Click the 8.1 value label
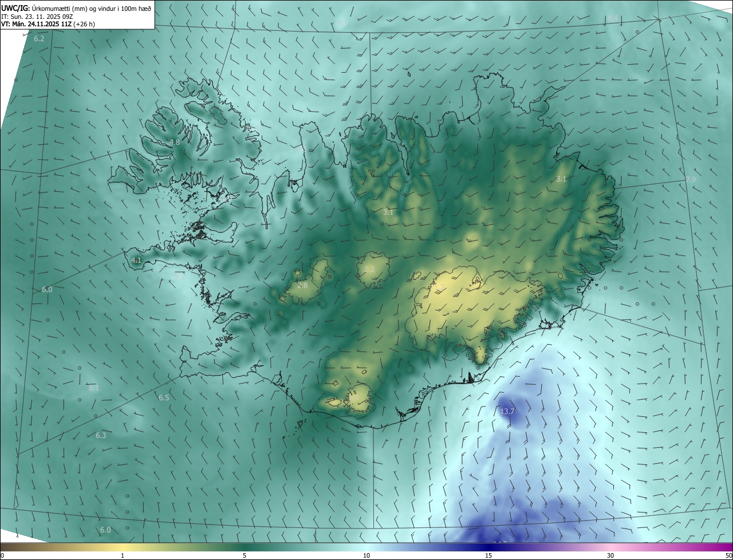This screenshot has width=733, height=560. [94, 388]
